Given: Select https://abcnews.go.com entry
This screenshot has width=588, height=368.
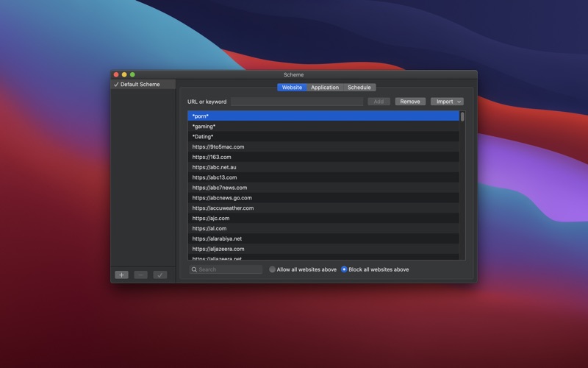Looking at the screenshot, I should [x=323, y=197].
